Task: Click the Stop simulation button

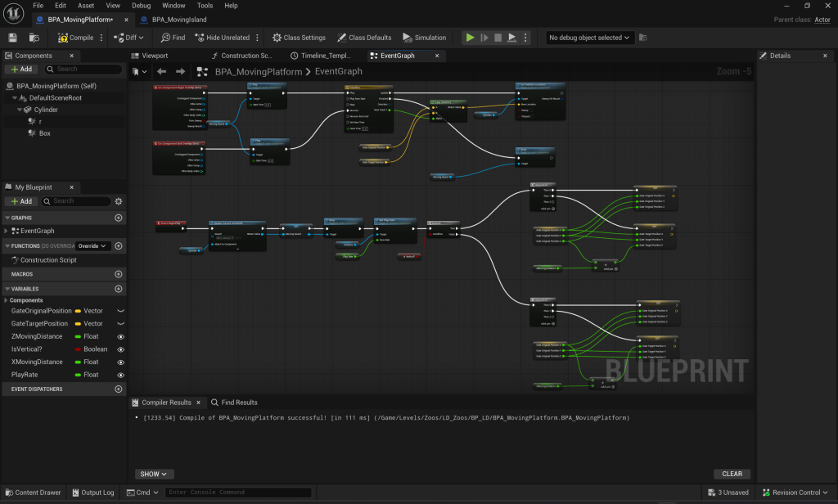Action: click(x=498, y=38)
